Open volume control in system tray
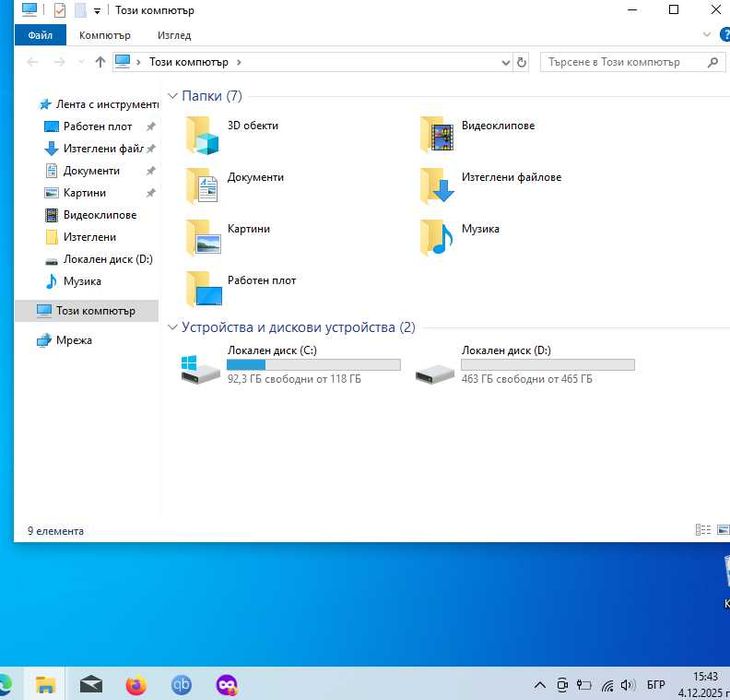Viewport: 730px width, 700px height. click(x=628, y=685)
